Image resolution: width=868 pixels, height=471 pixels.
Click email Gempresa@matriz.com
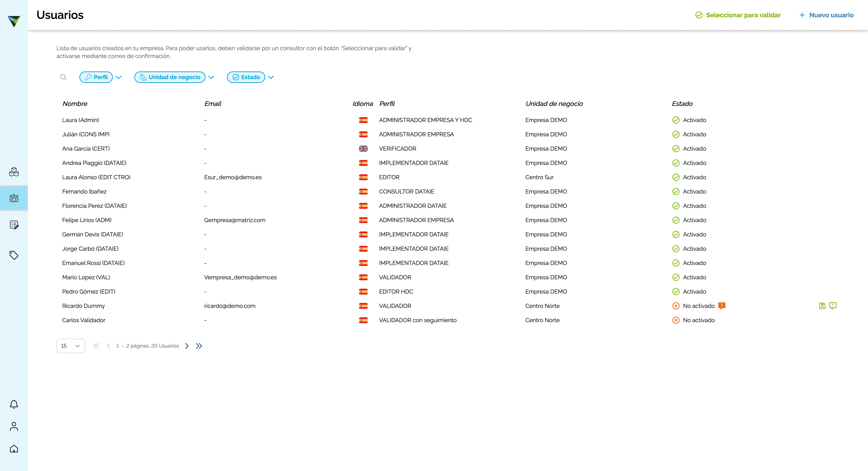(235, 220)
